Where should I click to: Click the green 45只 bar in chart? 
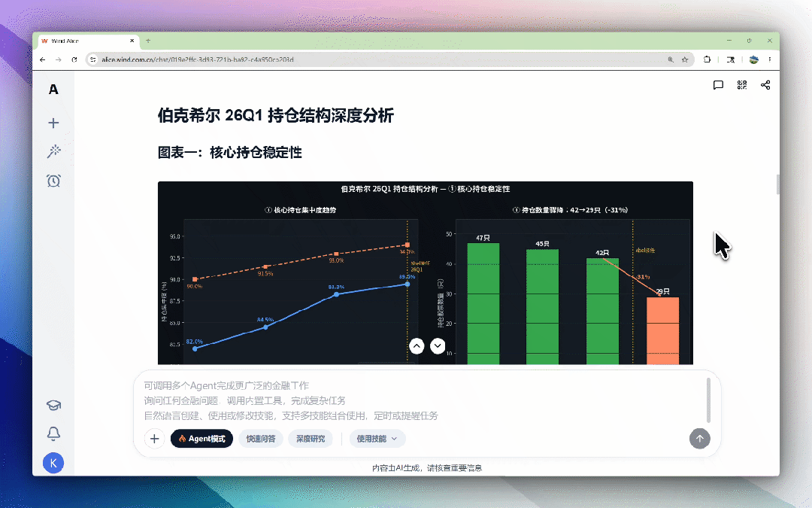[x=542, y=307]
